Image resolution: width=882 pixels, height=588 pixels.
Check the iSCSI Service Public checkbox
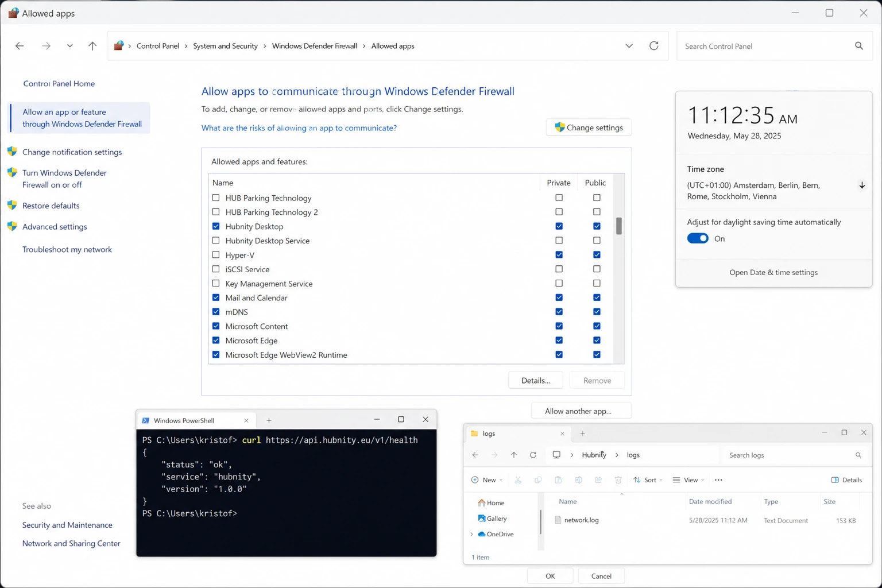[597, 269]
